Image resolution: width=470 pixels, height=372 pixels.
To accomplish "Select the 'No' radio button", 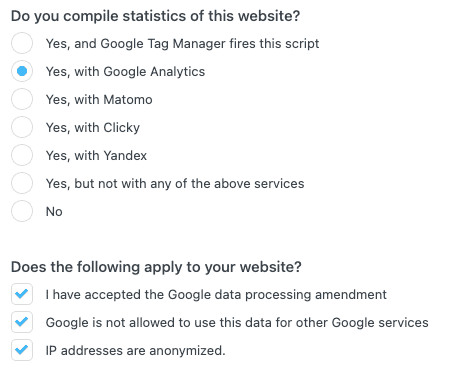I will 22,211.
